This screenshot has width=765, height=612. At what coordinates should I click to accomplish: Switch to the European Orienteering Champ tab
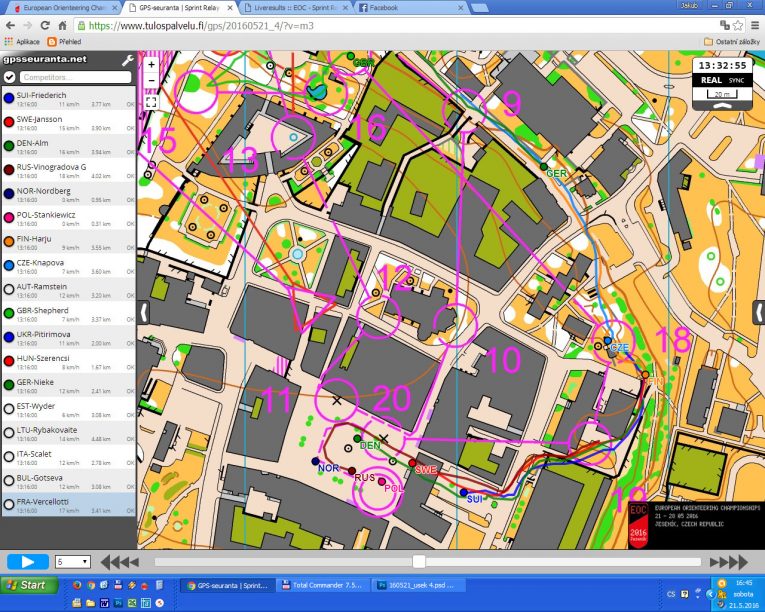click(x=66, y=8)
